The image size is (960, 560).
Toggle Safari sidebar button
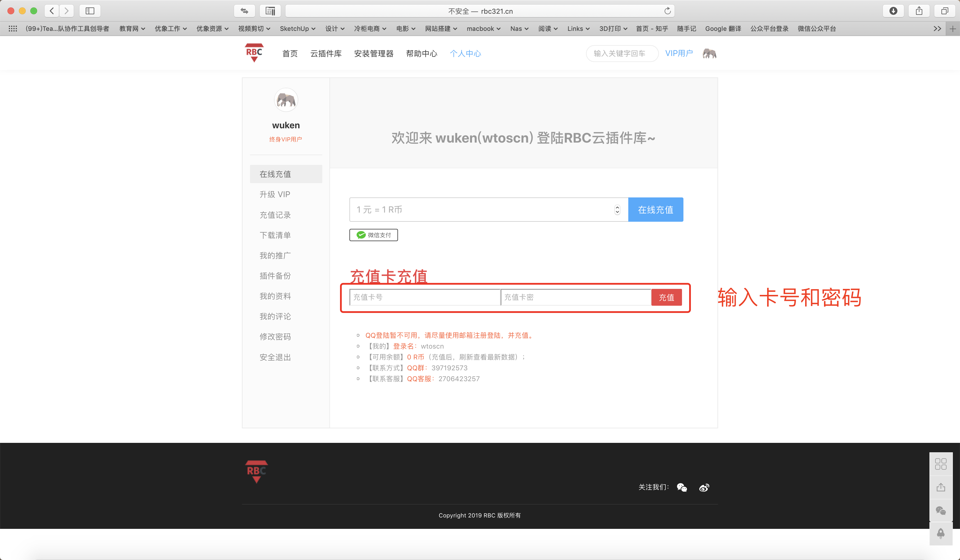coord(90,11)
